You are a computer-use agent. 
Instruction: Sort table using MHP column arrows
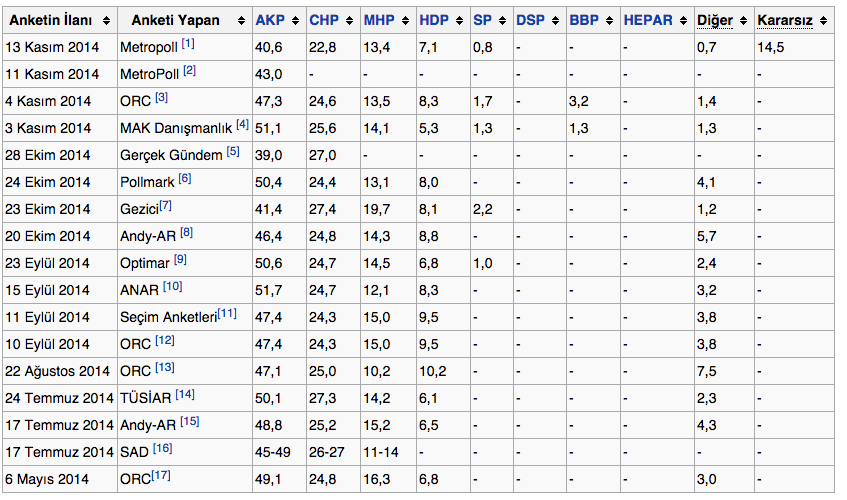[x=406, y=20]
